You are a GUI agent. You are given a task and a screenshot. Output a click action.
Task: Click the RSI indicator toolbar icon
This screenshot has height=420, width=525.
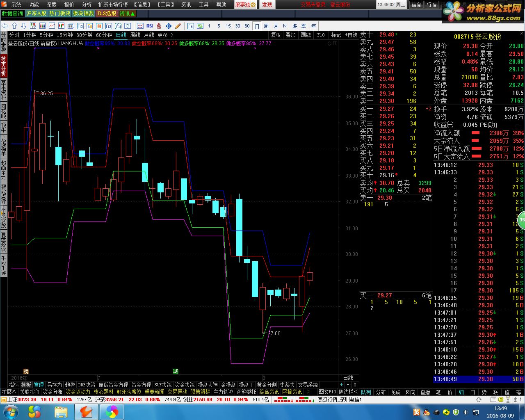150,26
